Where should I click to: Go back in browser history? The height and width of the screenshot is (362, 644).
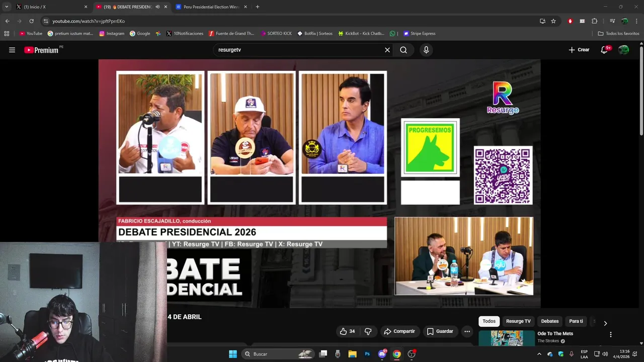[7, 21]
